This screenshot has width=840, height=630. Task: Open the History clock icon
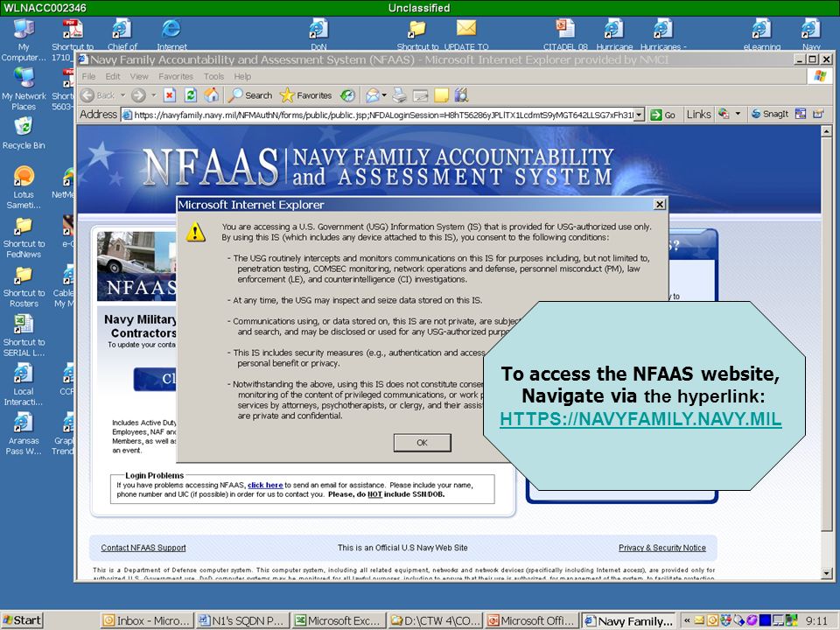click(347, 95)
